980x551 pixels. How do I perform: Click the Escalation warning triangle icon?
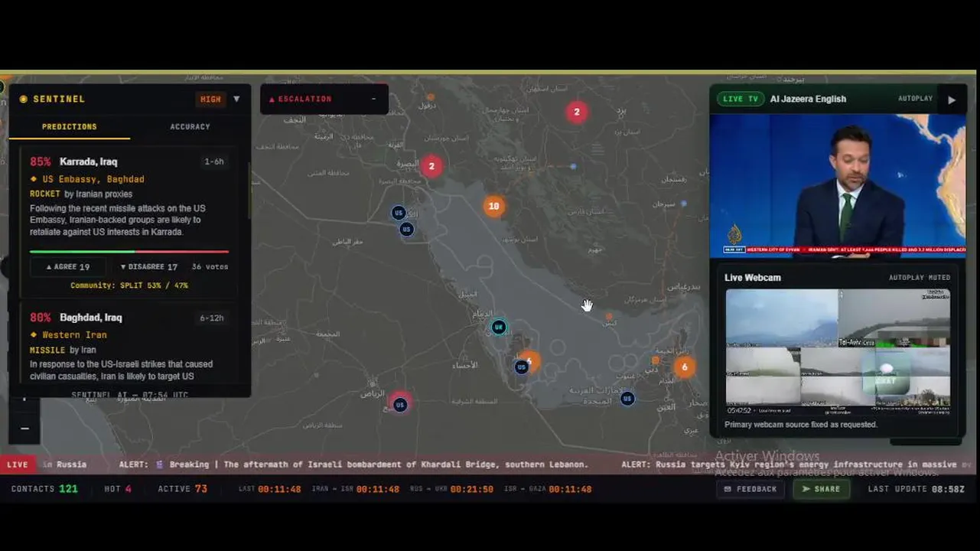[x=272, y=99]
